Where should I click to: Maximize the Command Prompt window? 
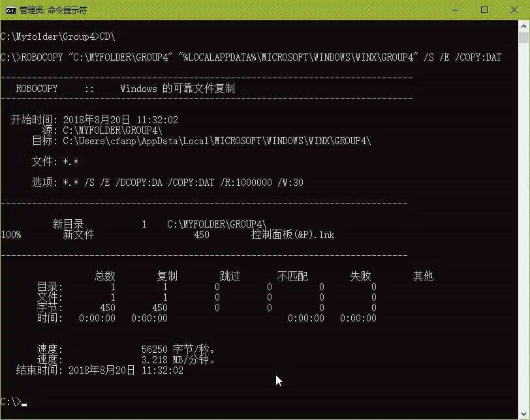tap(484, 10)
